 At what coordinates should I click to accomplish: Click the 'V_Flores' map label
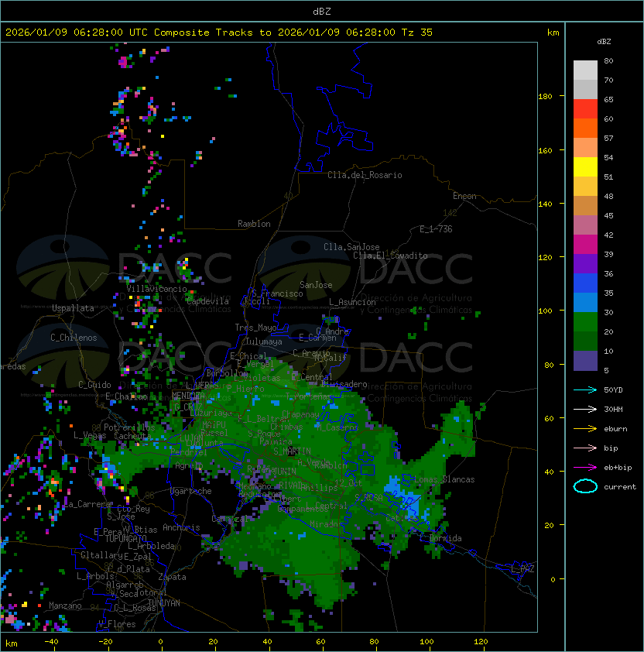coord(117,624)
